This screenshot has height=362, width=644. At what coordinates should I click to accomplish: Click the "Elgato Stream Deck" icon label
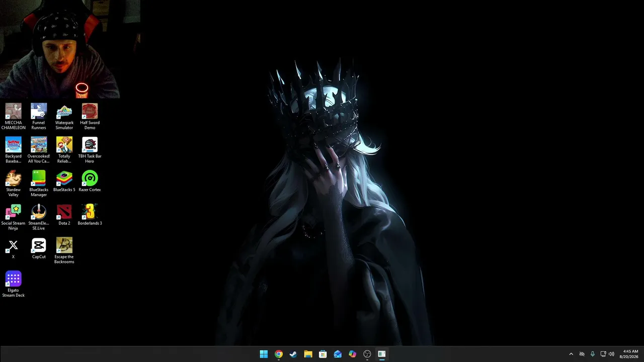click(14, 293)
